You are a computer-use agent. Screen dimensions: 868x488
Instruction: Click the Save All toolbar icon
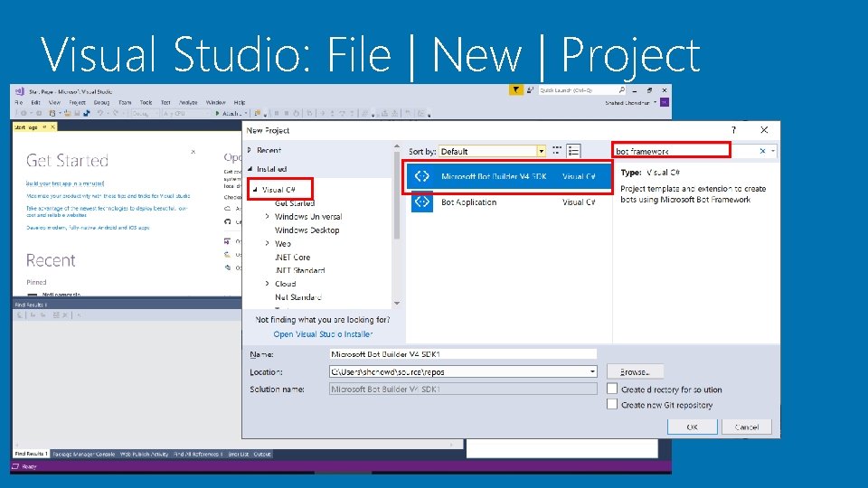(x=87, y=113)
